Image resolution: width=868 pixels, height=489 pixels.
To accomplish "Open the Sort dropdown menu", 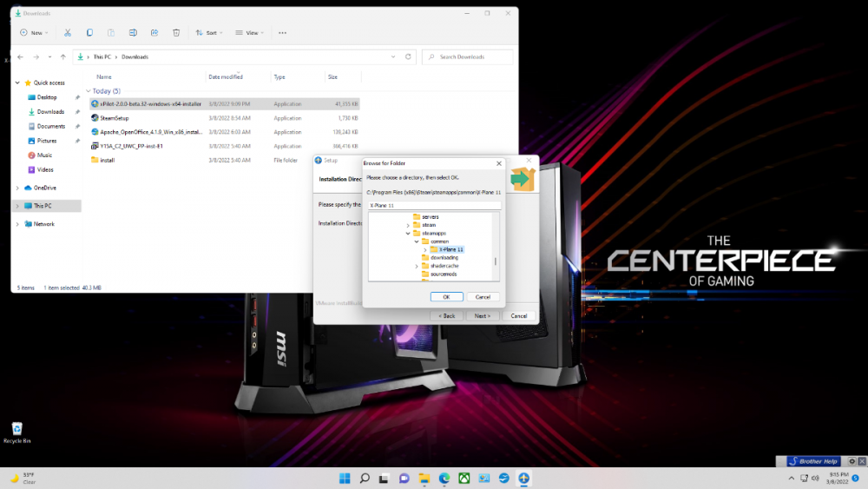I will point(208,33).
